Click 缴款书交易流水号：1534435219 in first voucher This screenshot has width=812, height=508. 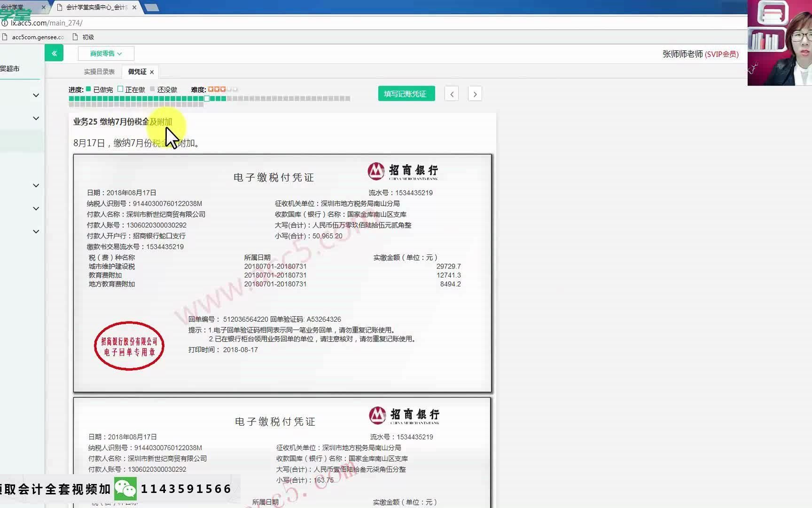(x=135, y=247)
